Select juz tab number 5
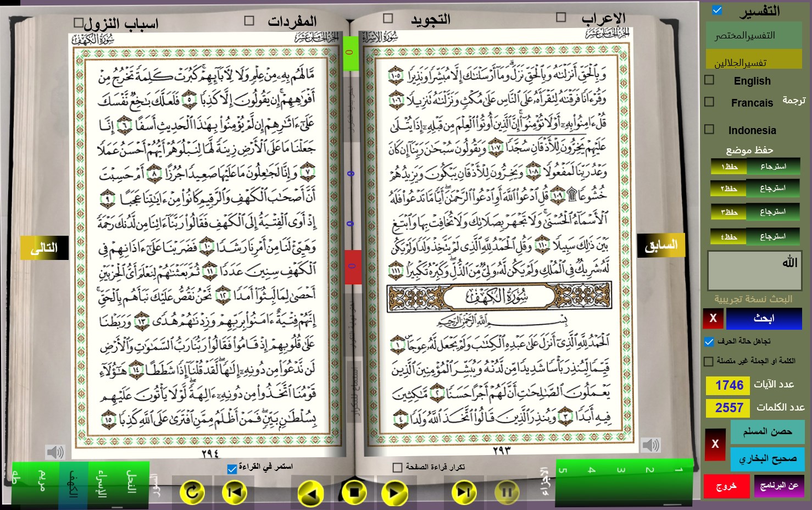Viewport: 812px width, 510px height. (564, 470)
